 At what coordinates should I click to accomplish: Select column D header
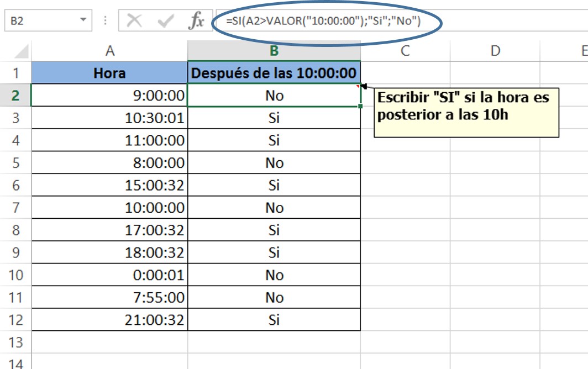click(495, 51)
